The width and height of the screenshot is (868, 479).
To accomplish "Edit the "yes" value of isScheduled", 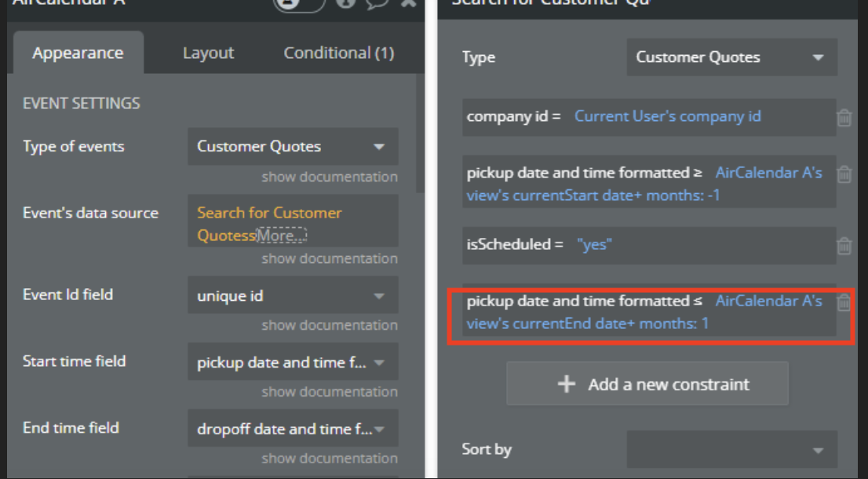I will [x=594, y=244].
